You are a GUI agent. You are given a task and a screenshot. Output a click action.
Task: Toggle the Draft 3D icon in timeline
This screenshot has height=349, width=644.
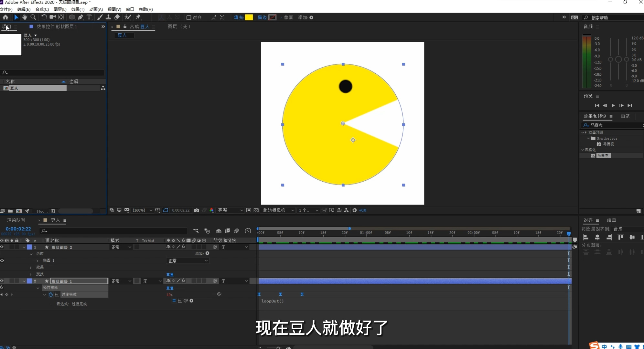pos(207,231)
